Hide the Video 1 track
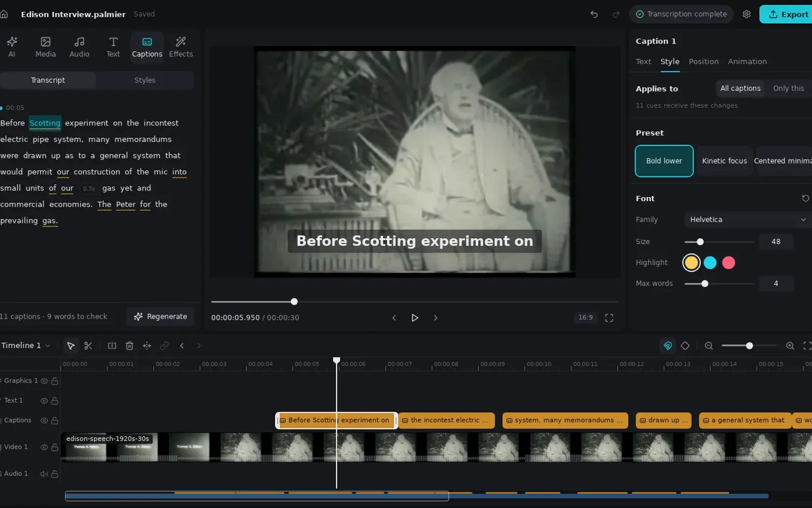The image size is (812, 508). 44,448
